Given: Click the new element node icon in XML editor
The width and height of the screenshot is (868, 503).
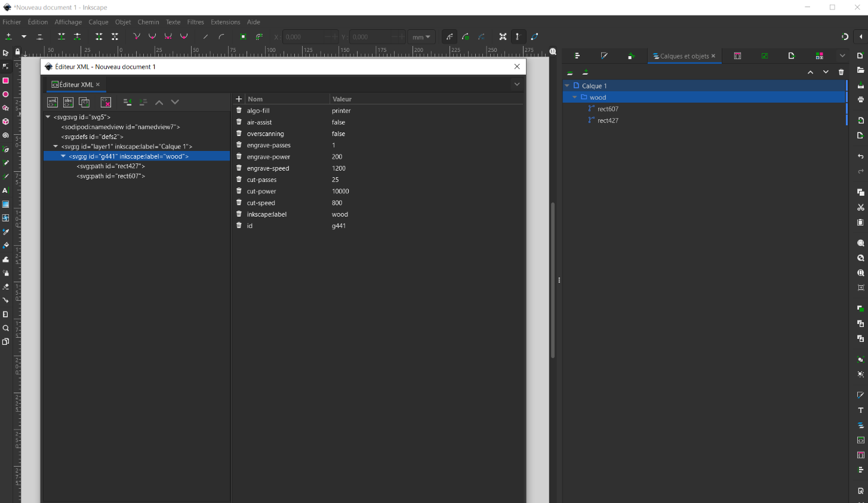Looking at the screenshot, I should (53, 102).
